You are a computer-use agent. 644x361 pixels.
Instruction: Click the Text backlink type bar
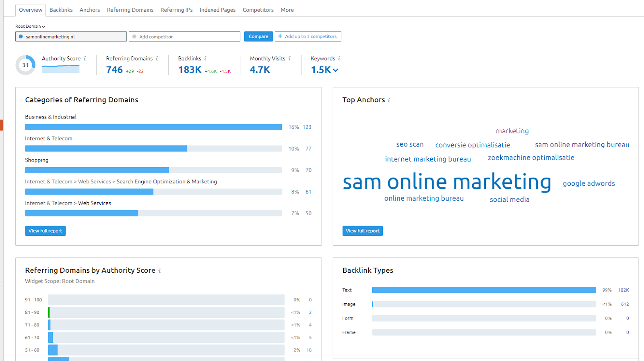coord(484,290)
